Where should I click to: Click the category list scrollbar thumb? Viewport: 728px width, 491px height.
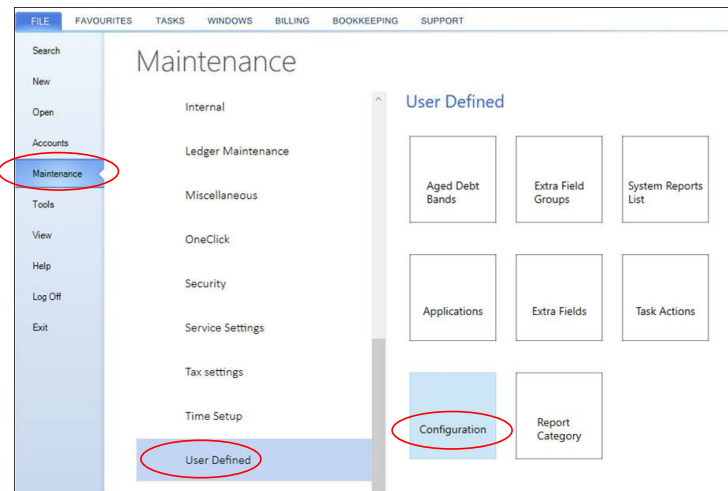point(378,414)
